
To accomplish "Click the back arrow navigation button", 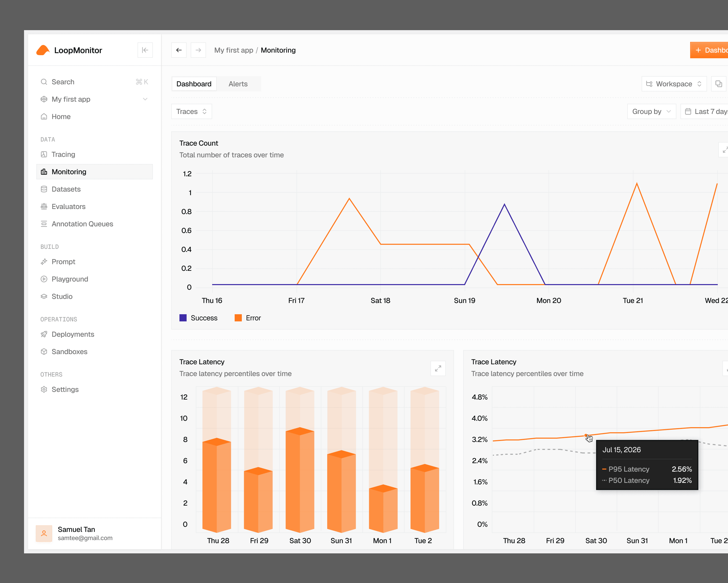I will tap(179, 50).
